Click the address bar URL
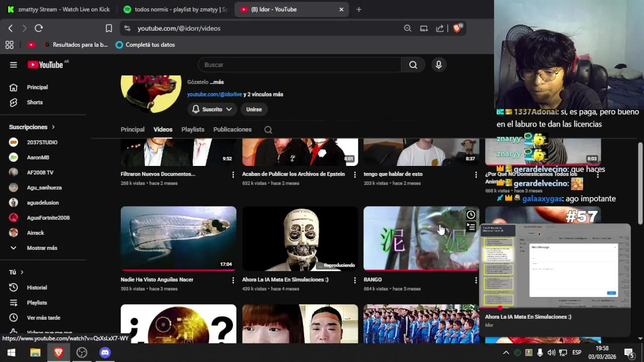The image size is (644, 362). coord(179,28)
